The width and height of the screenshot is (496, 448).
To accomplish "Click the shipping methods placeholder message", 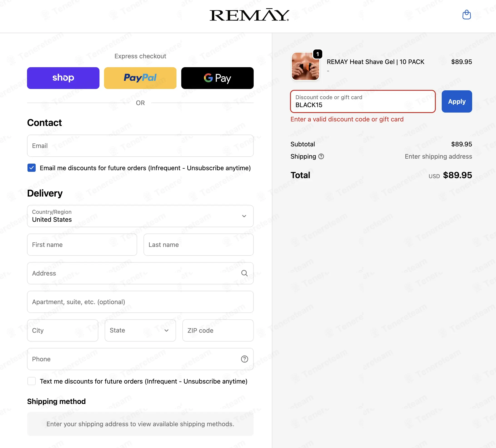I will [140, 424].
